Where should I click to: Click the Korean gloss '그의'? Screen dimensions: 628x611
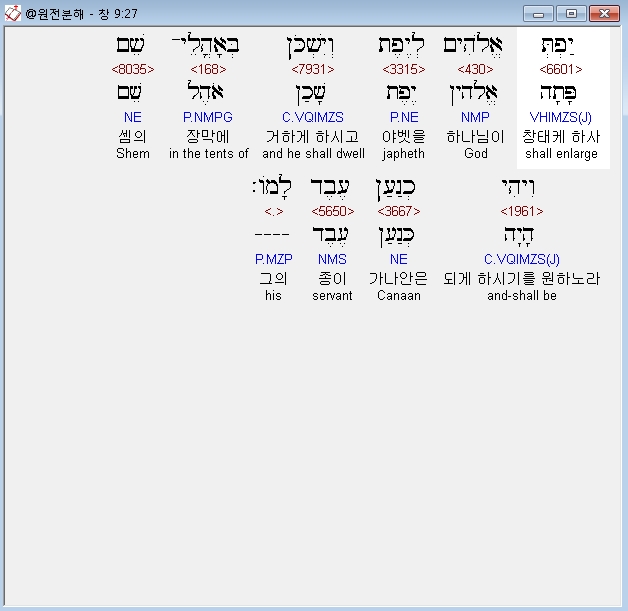pos(274,278)
